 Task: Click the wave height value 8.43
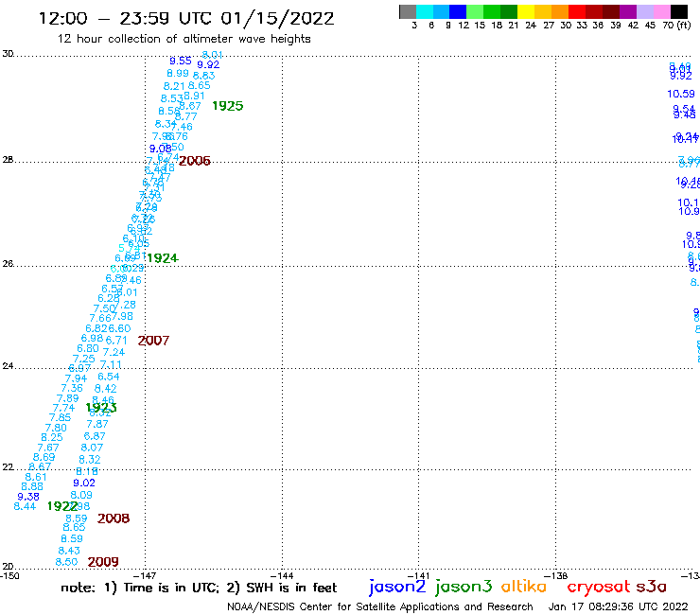69,551
